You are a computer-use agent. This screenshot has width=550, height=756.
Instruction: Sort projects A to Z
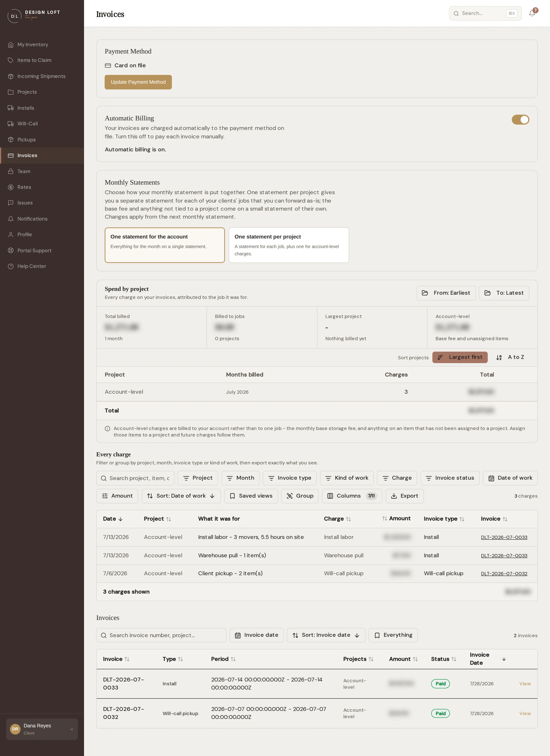pyautogui.click(x=510, y=357)
